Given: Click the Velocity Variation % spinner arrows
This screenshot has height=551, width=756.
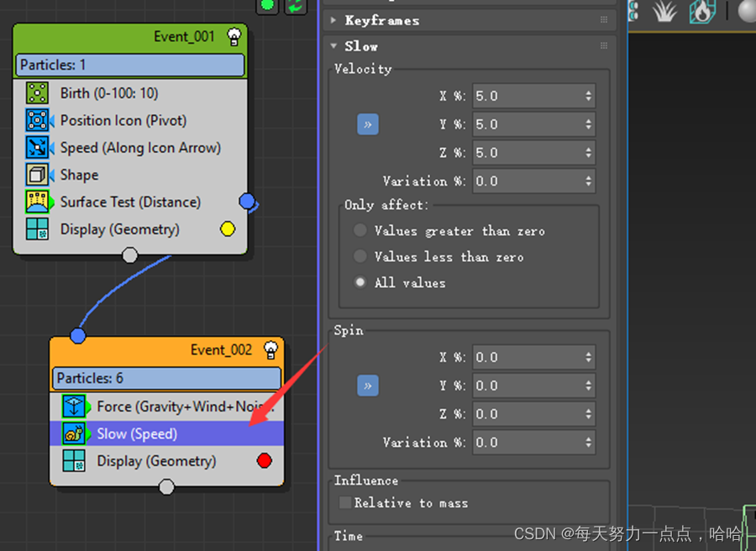Looking at the screenshot, I should pyautogui.click(x=588, y=181).
